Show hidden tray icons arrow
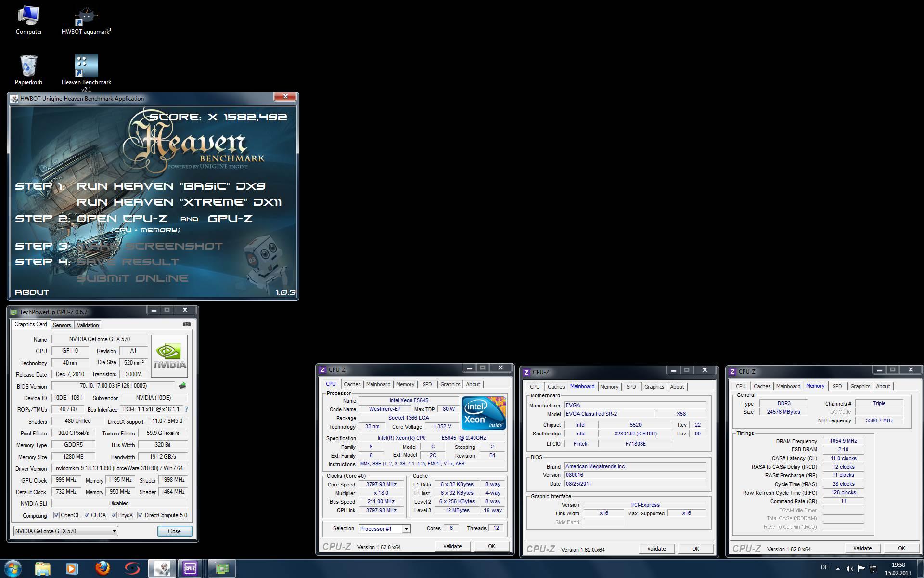924x578 pixels. pyautogui.click(x=838, y=569)
